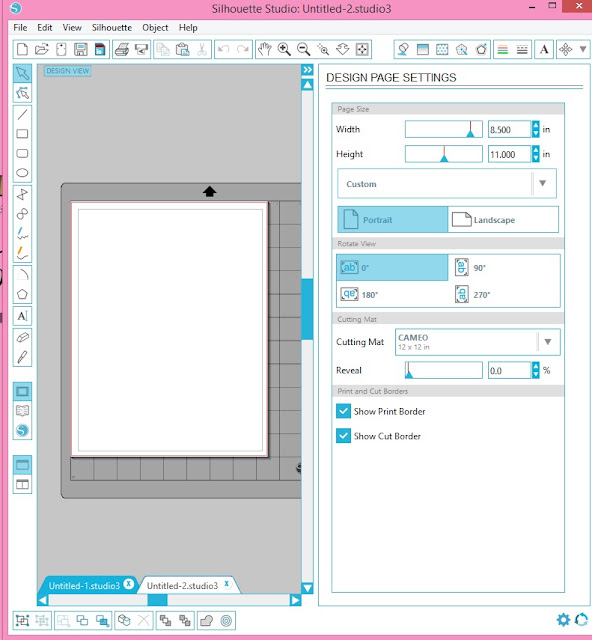Choose the Draw an Ellipse tool

tap(22, 173)
